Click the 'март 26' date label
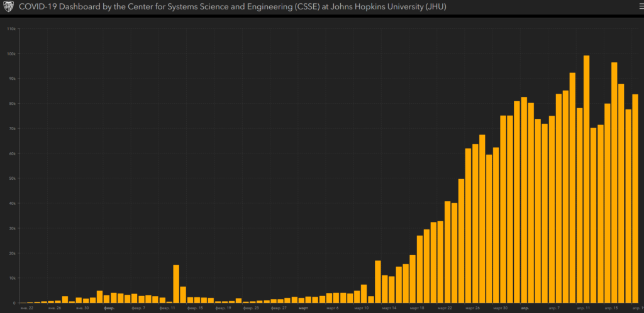Viewport: 644px width, 313px height. (x=473, y=308)
